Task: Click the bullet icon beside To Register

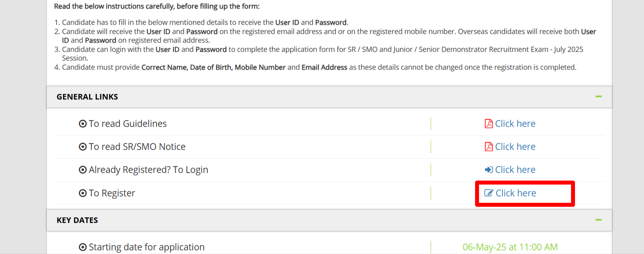Action: 83,193
